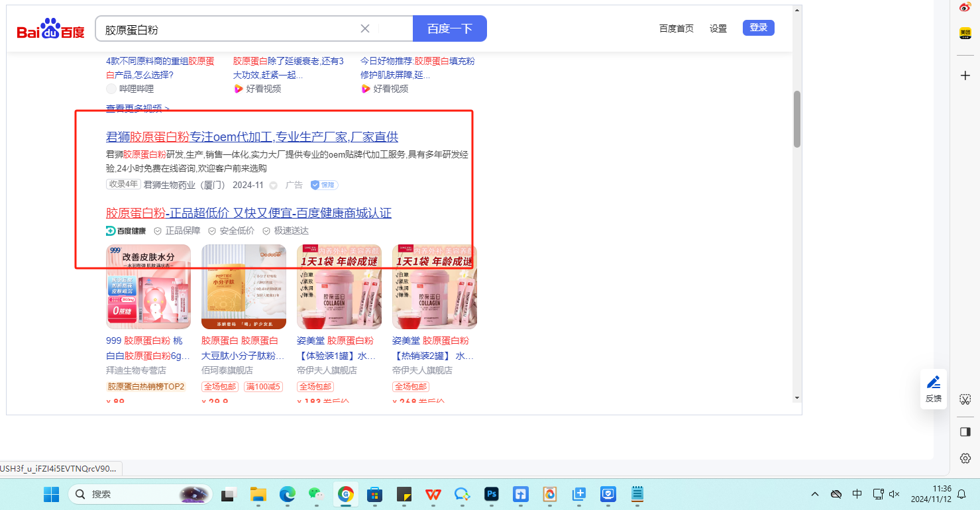
Task: Open the Meituan icon in the browser sidebar
Action: 965,32
